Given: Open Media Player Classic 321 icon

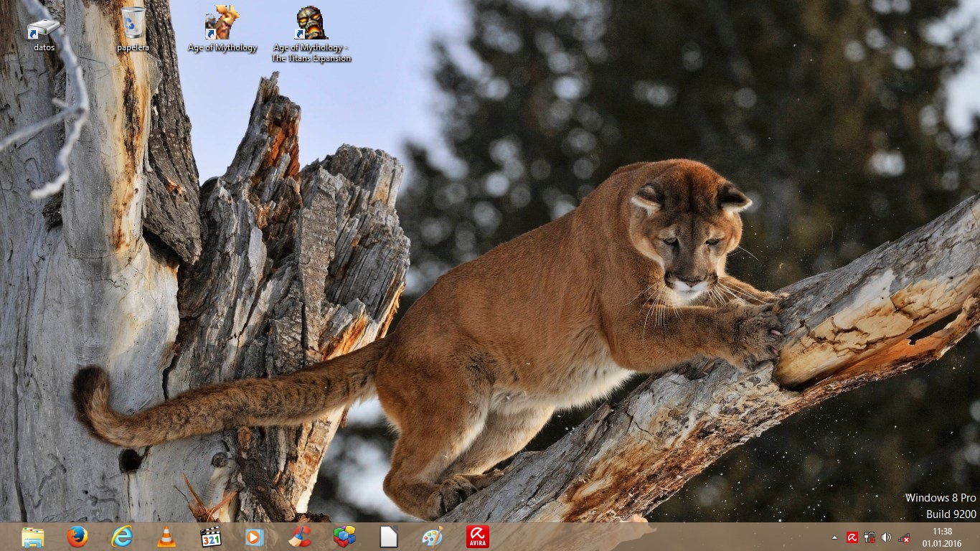Looking at the screenshot, I should (211, 537).
